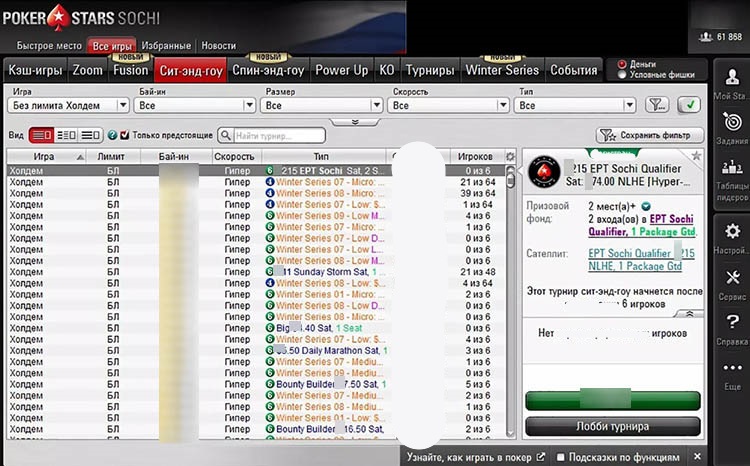Click seat icon of Big 40 Sat row

pos(270,328)
